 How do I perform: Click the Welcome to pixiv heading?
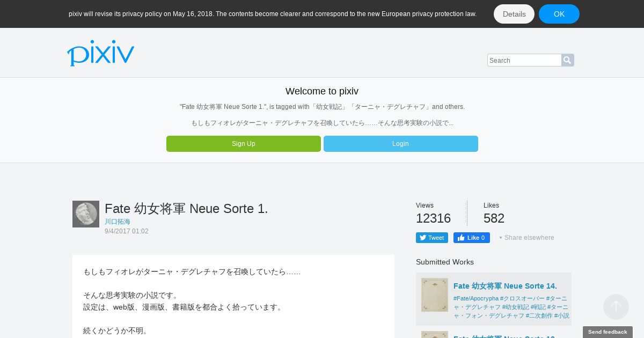[x=322, y=91]
